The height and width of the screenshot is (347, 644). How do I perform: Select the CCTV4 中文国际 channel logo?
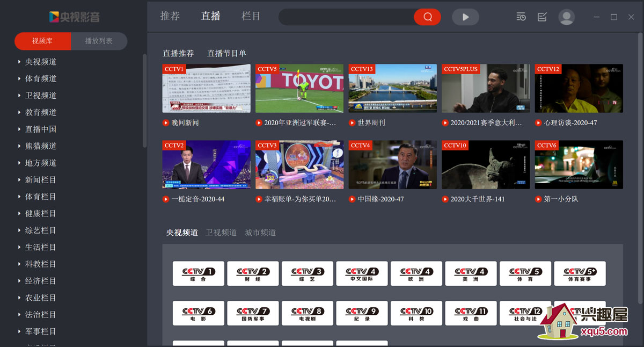pyautogui.click(x=362, y=273)
